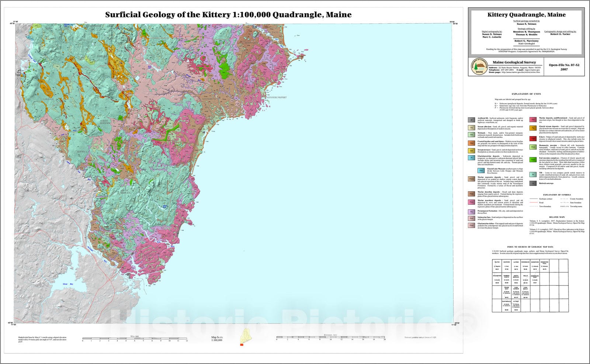590x364 pixels.
Task: Click the Rochester cell in the index table
Action: (497, 279)
